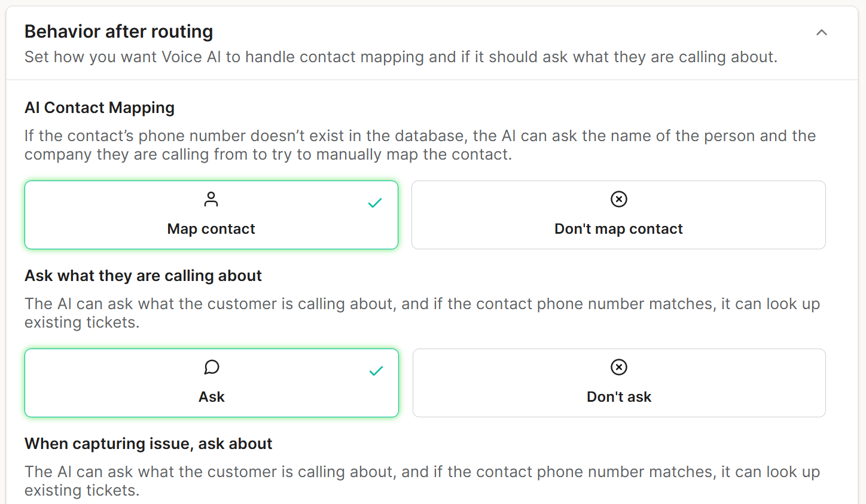Click the chat bubble icon in Ask

coord(212,367)
